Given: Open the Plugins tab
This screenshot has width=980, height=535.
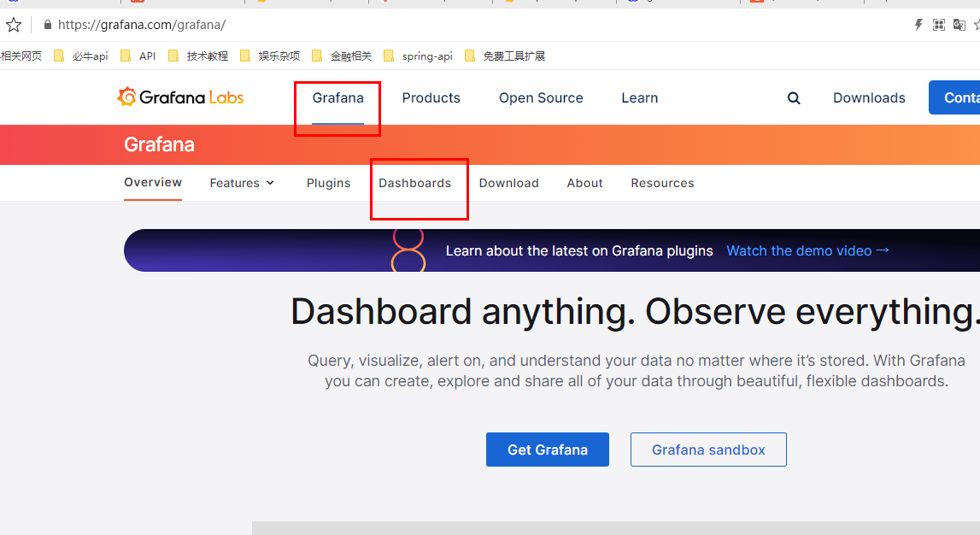Looking at the screenshot, I should [x=329, y=183].
